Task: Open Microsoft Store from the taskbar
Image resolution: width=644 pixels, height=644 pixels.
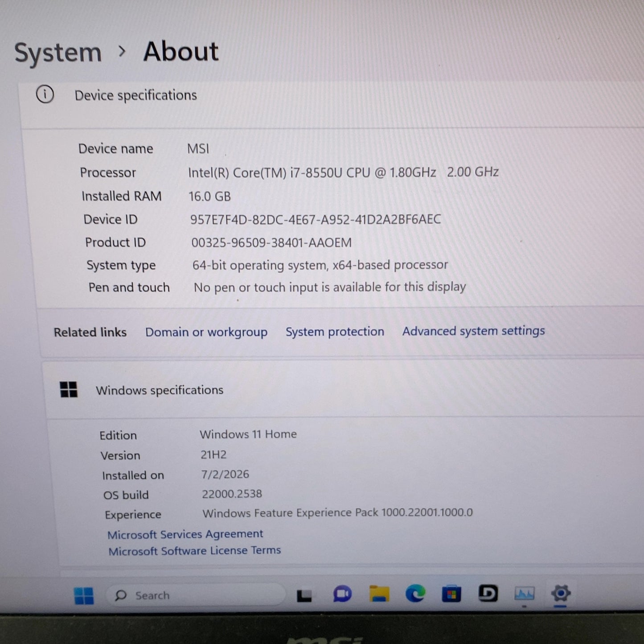Action: click(x=451, y=594)
